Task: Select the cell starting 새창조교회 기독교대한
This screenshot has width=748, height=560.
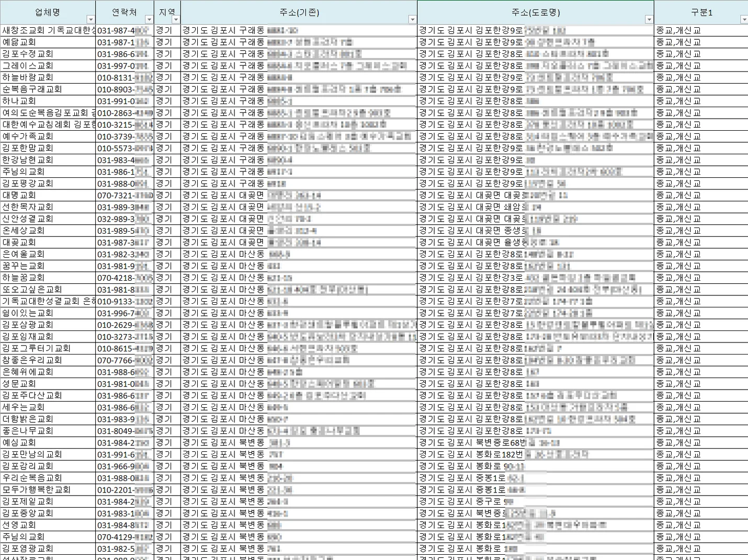Action: tap(48, 30)
